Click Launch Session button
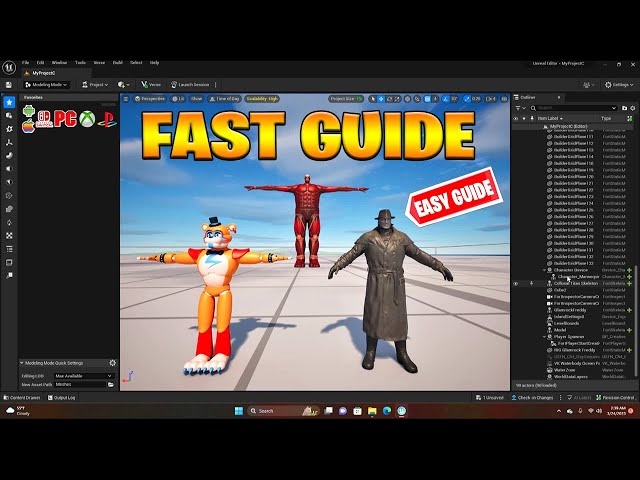 (x=190, y=84)
